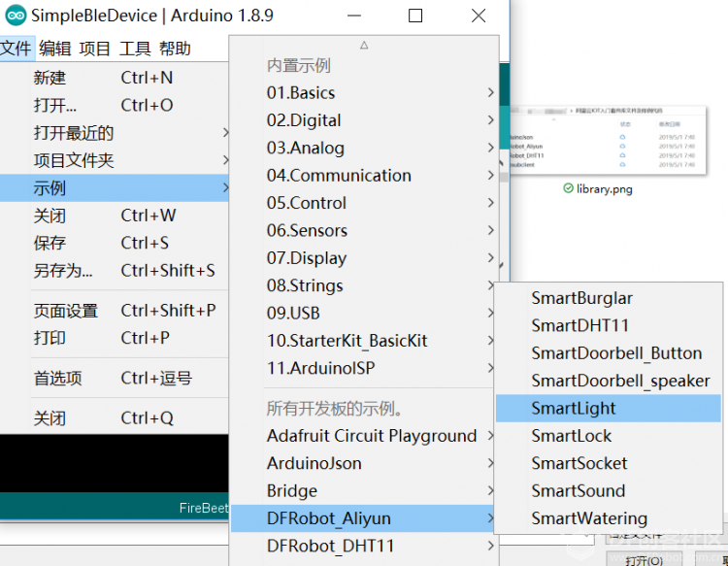Choose 打开... from the file menu
The image size is (728, 566).
(115, 106)
